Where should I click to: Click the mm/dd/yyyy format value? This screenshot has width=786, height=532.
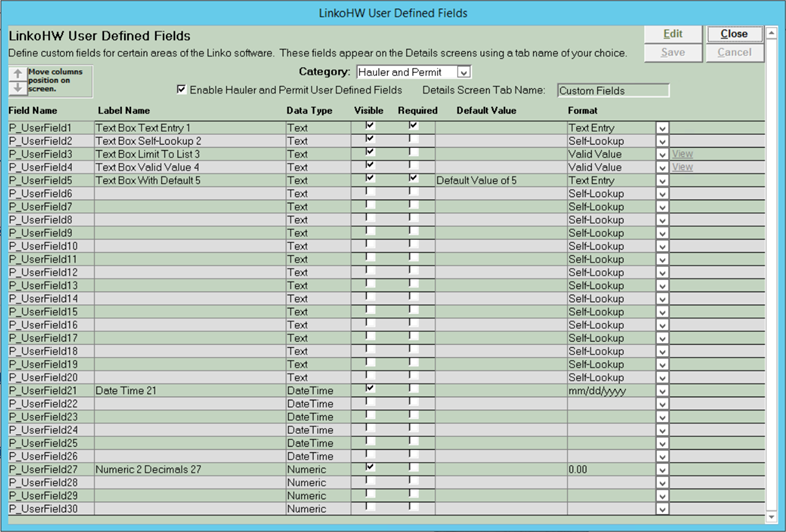[597, 391]
